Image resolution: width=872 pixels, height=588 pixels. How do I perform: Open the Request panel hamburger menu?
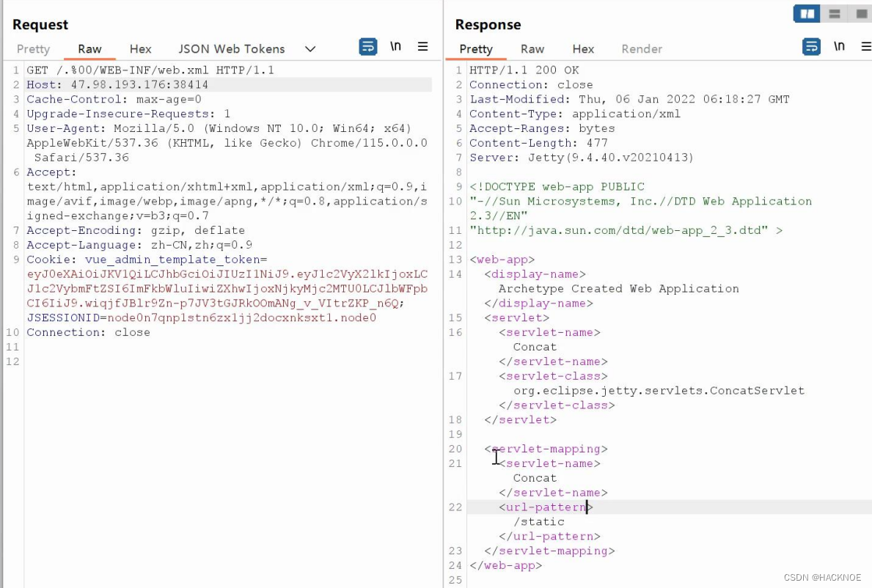422,47
